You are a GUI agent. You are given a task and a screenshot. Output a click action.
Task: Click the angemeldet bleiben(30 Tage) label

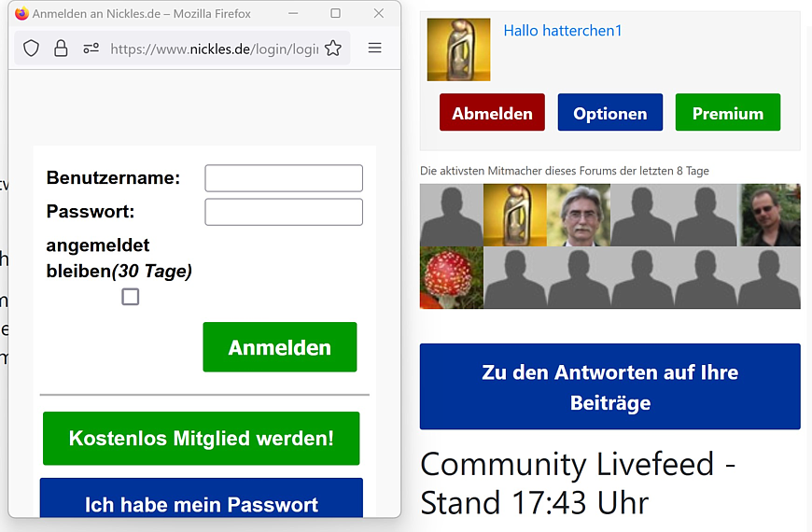point(119,258)
